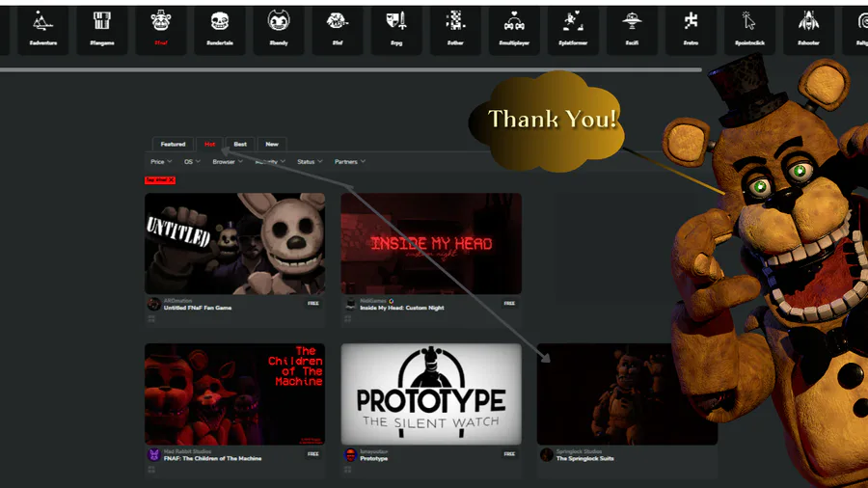Click The Children of the Machine thumbnail

point(234,393)
